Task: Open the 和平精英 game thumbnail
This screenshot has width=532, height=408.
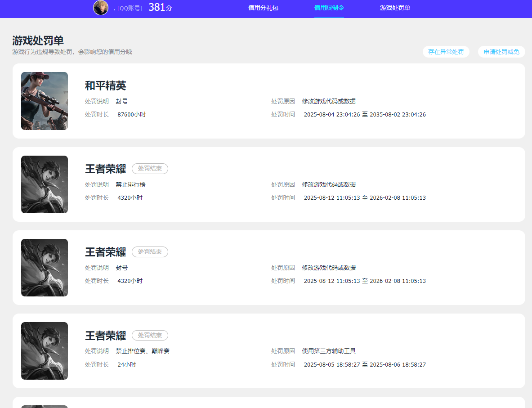Action: [45, 101]
